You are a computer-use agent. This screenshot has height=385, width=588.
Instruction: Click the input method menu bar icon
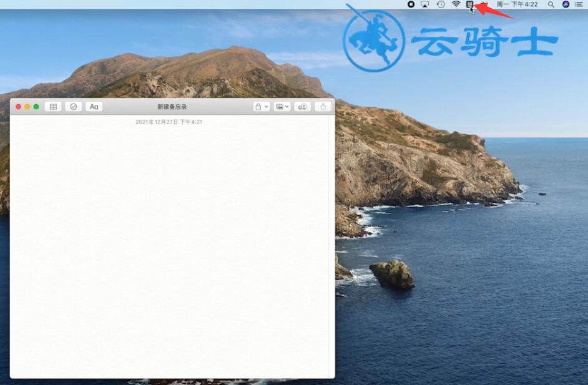click(x=469, y=4)
